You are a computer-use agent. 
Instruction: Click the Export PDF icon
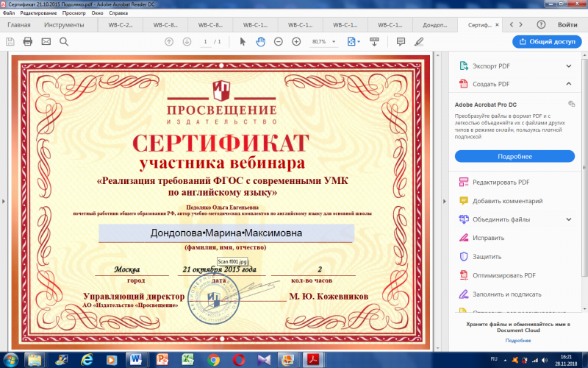[464, 66]
